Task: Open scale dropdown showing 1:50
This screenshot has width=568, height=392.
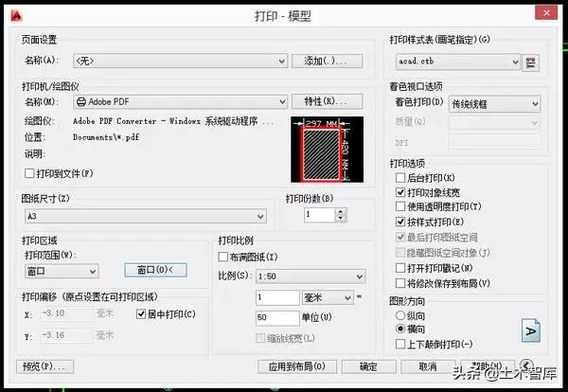Action: point(311,276)
